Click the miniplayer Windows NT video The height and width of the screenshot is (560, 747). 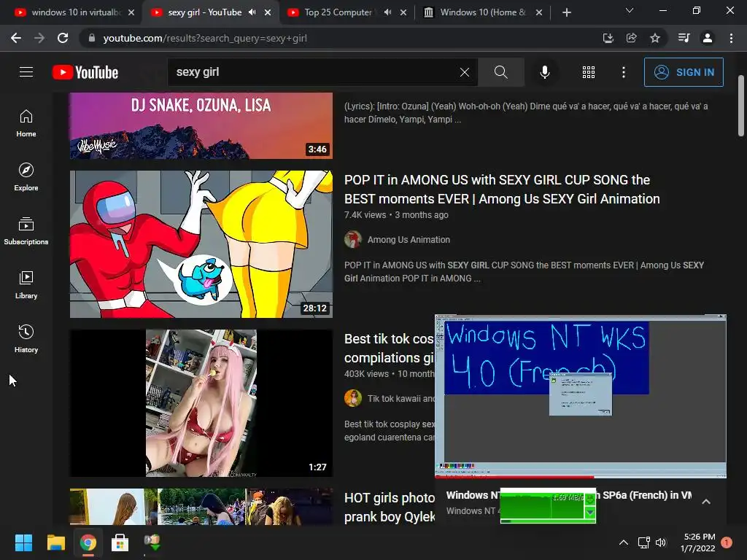click(580, 395)
